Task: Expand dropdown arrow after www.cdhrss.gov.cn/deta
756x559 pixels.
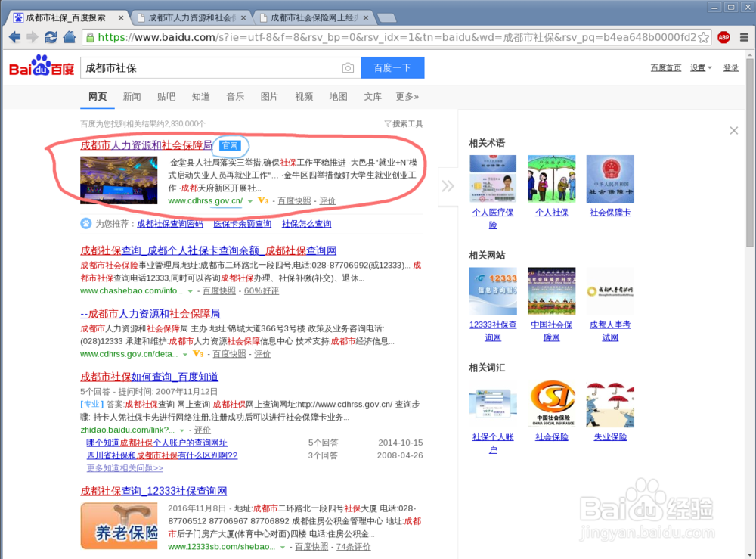Action: click(184, 355)
